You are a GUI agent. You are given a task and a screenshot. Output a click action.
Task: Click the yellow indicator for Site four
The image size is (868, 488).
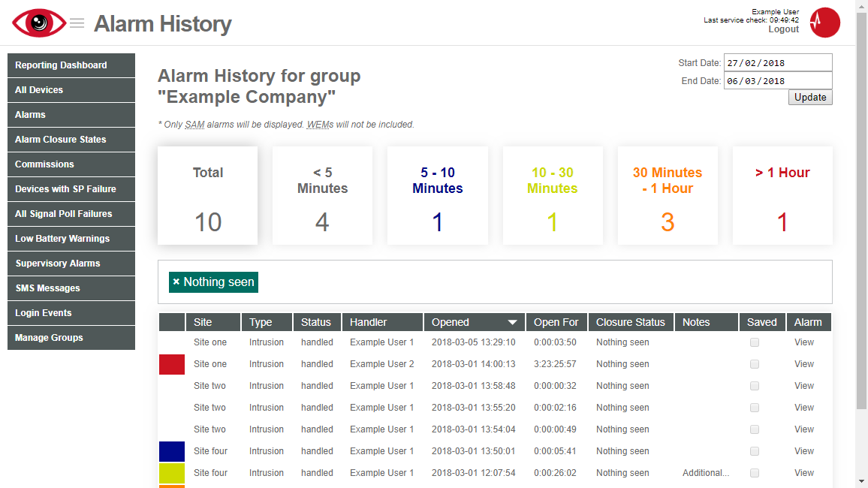coord(172,473)
